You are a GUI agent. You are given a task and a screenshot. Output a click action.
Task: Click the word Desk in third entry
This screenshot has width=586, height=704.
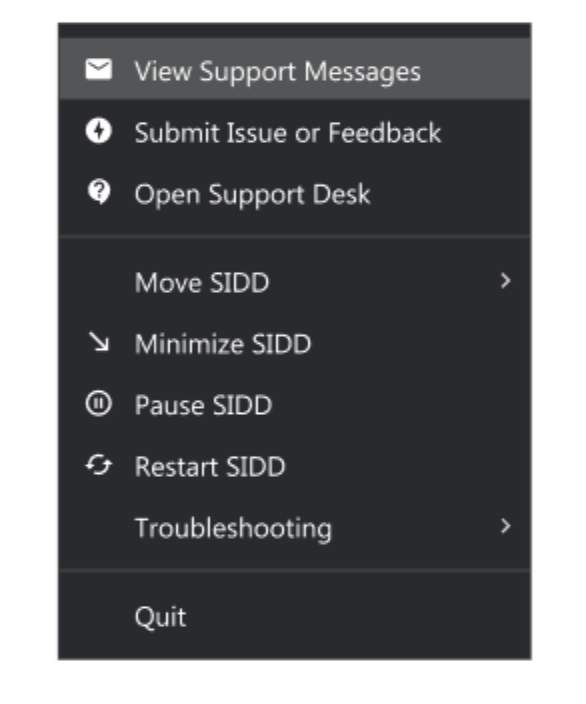coord(341,194)
